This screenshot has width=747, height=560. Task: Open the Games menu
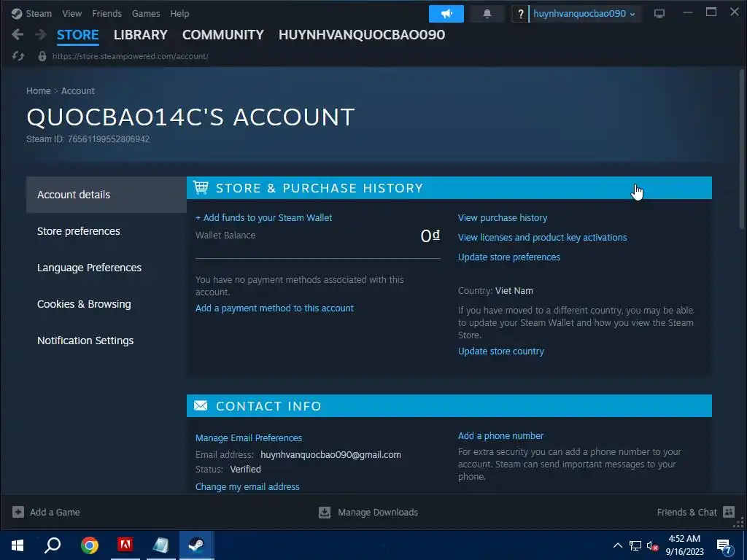click(146, 14)
